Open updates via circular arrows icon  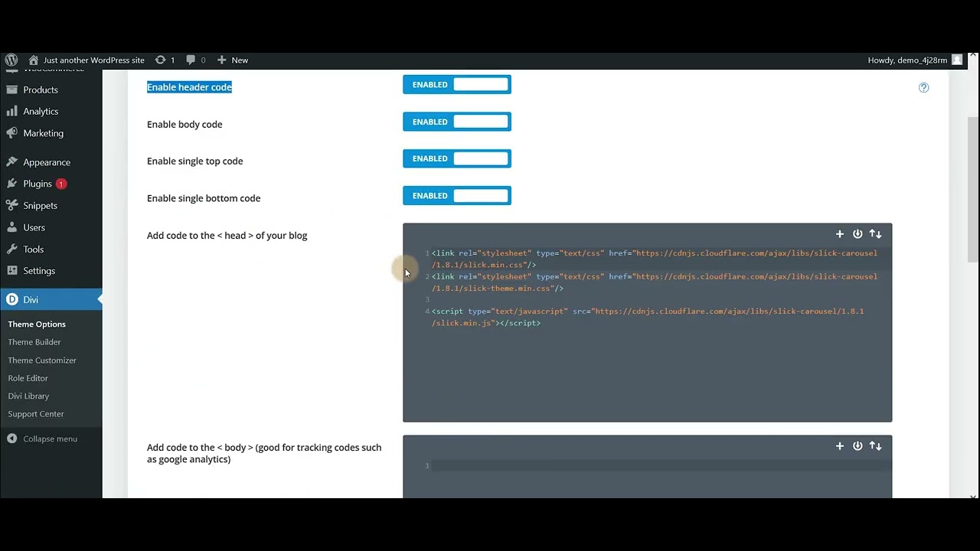click(160, 60)
